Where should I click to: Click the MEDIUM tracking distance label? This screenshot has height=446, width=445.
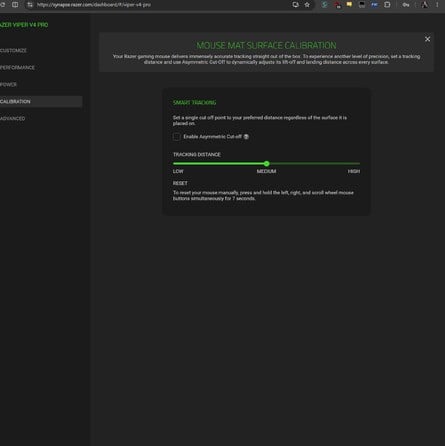(x=266, y=171)
